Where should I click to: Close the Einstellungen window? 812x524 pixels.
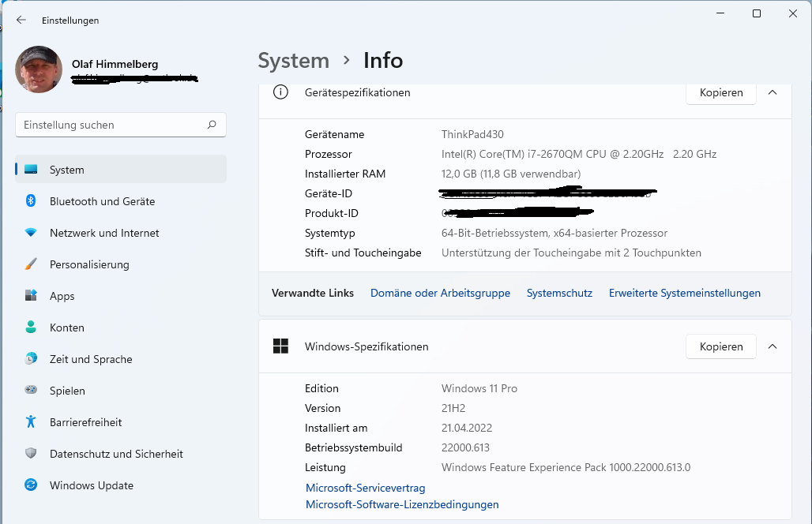click(793, 13)
